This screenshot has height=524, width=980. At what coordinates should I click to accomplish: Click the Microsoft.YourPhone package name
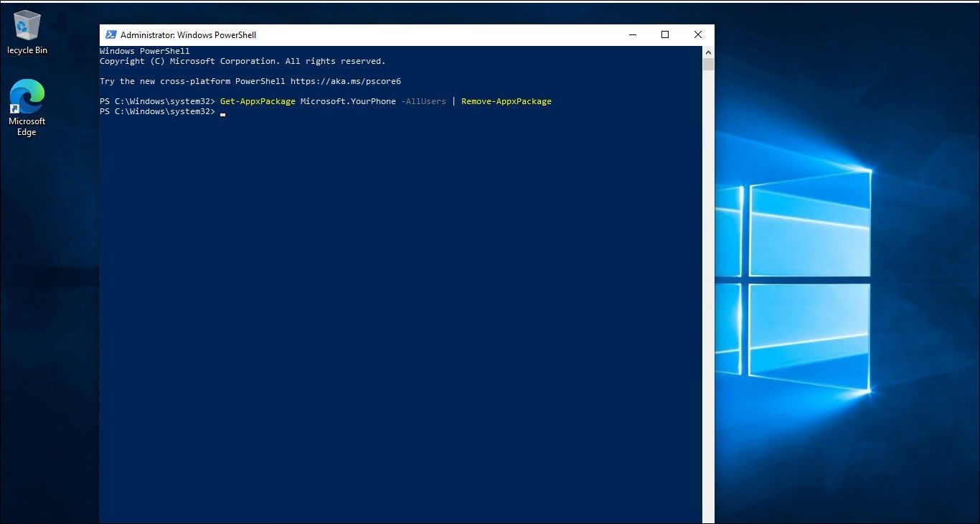coord(348,101)
